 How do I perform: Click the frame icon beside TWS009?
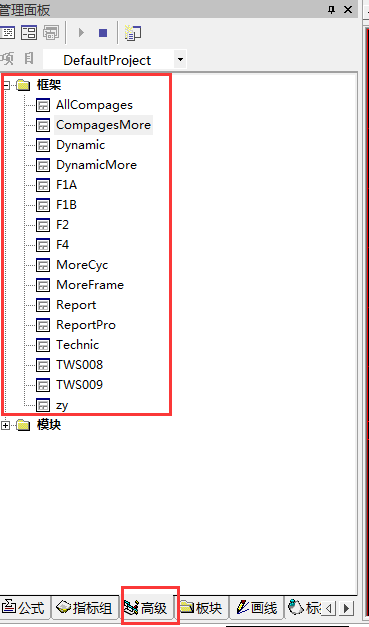point(43,385)
